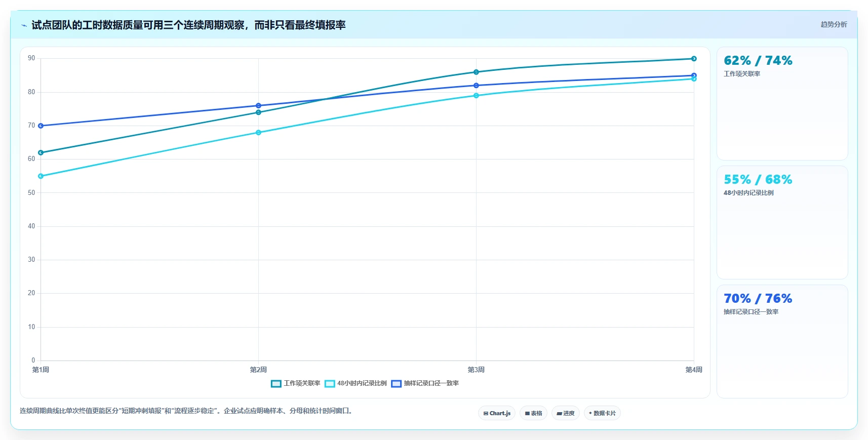The width and height of the screenshot is (868, 440).
Task: Select 第2周 point of 抽样记录口径一致率 at 76
Action: click(258, 106)
